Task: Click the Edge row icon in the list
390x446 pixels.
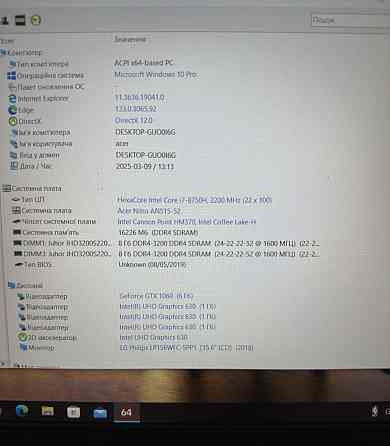Action: [x=12, y=110]
